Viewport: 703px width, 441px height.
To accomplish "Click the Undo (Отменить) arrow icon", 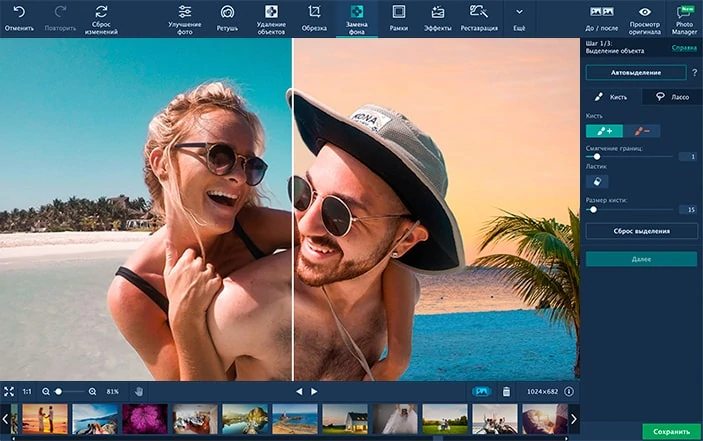I will point(18,12).
